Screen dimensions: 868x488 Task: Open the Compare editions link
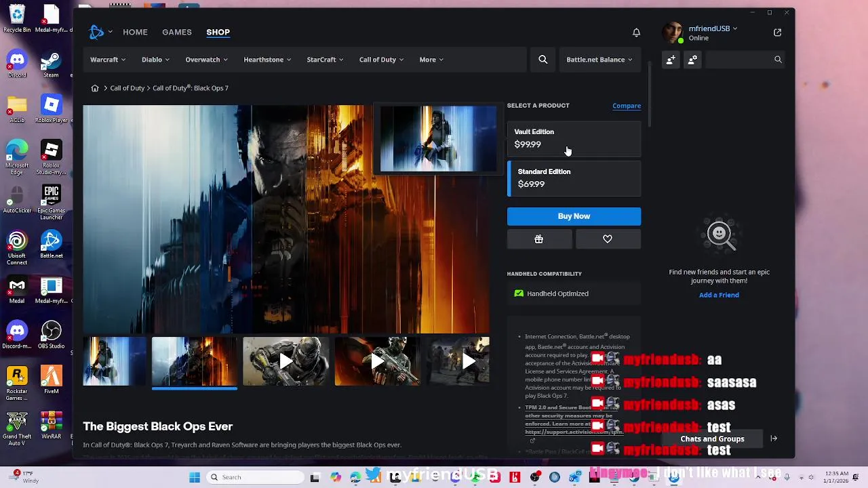click(x=627, y=106)
